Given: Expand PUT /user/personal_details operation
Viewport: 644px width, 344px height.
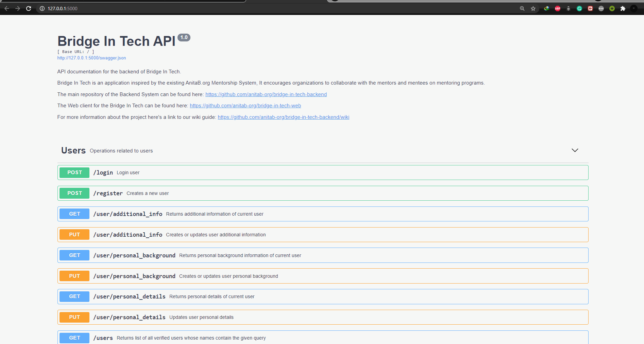Looking at the screenshot, I should [323, 317].
